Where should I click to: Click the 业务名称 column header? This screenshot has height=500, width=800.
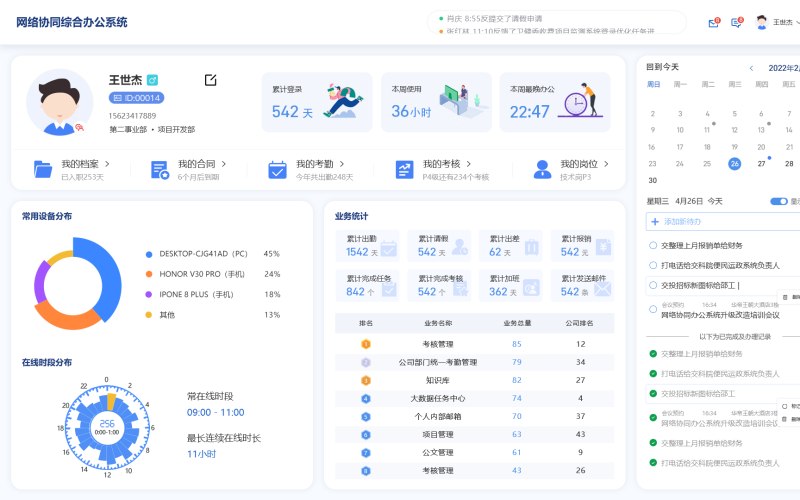click(x=438, y=323)
